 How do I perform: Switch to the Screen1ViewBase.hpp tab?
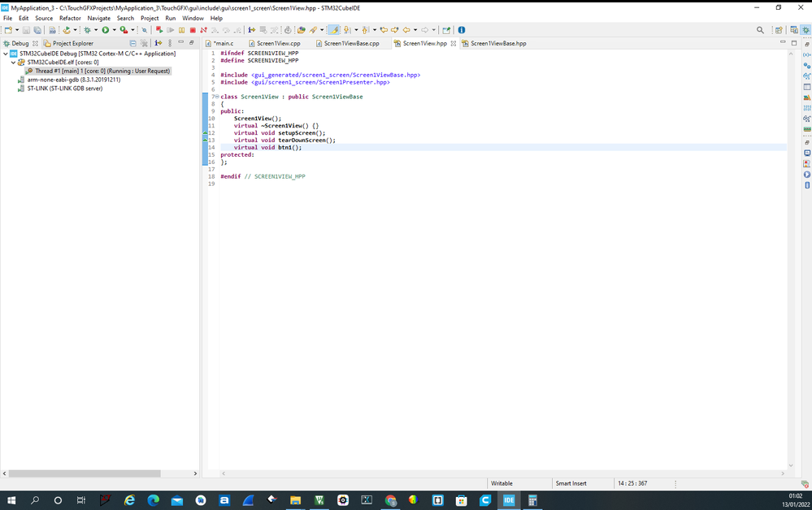point(494,44)
